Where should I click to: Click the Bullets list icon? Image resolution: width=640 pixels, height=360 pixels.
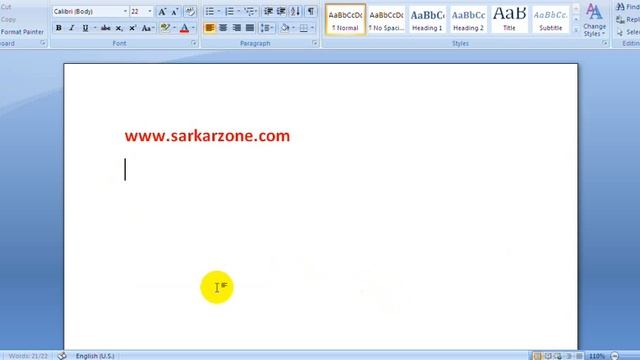(210, 11)
